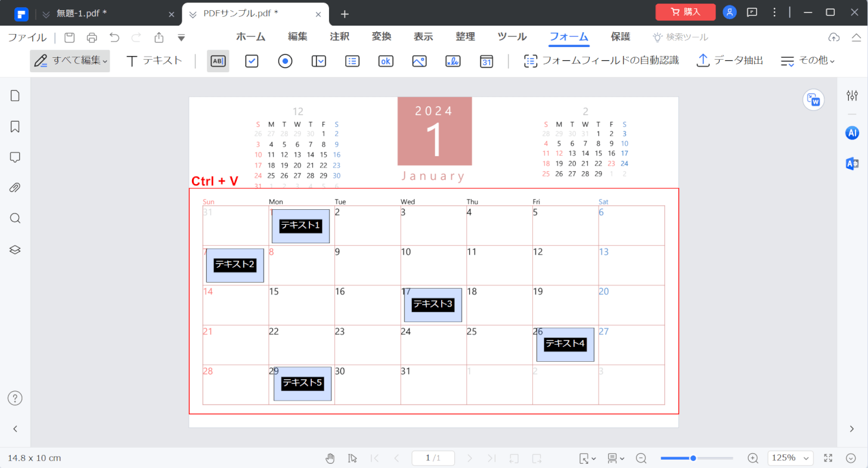Click the テキスト tool button
This screenshot has width=868, height=468.
coord(154,61)
